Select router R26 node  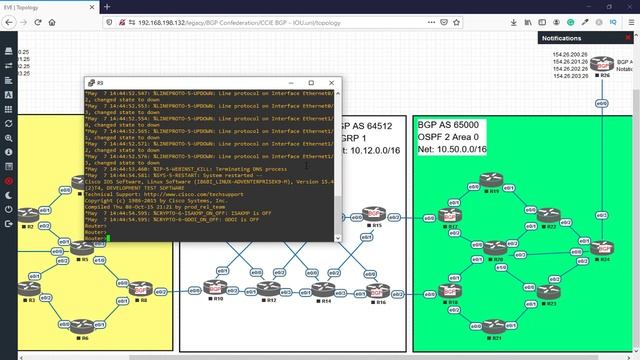point(602,64)
